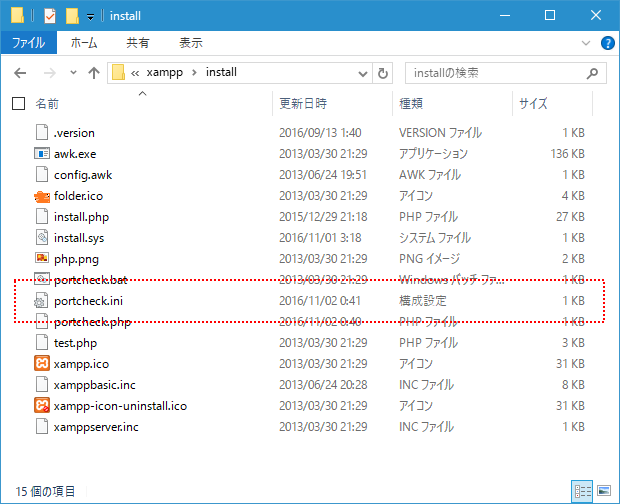Select the awk.exe application icon
Viewport: 620px width, 504px height.
pyautogui.click(x=42, y=153)
